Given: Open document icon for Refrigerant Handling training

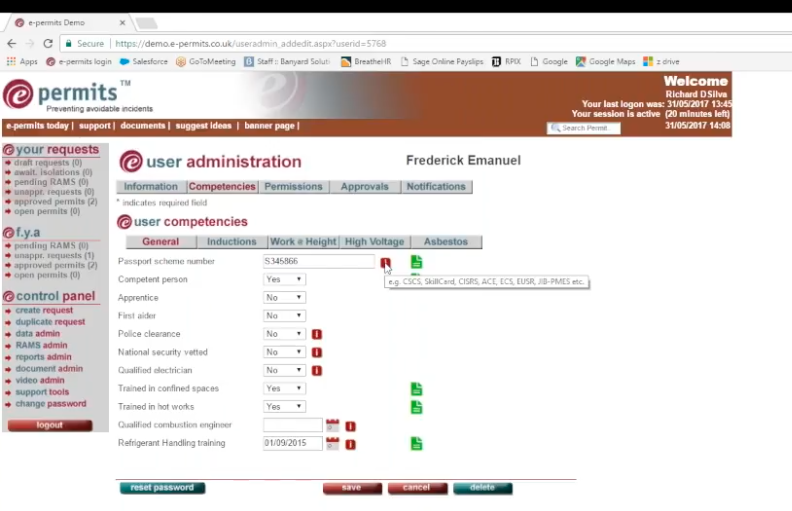Looking at the screenshot, I should click(416, 443).
